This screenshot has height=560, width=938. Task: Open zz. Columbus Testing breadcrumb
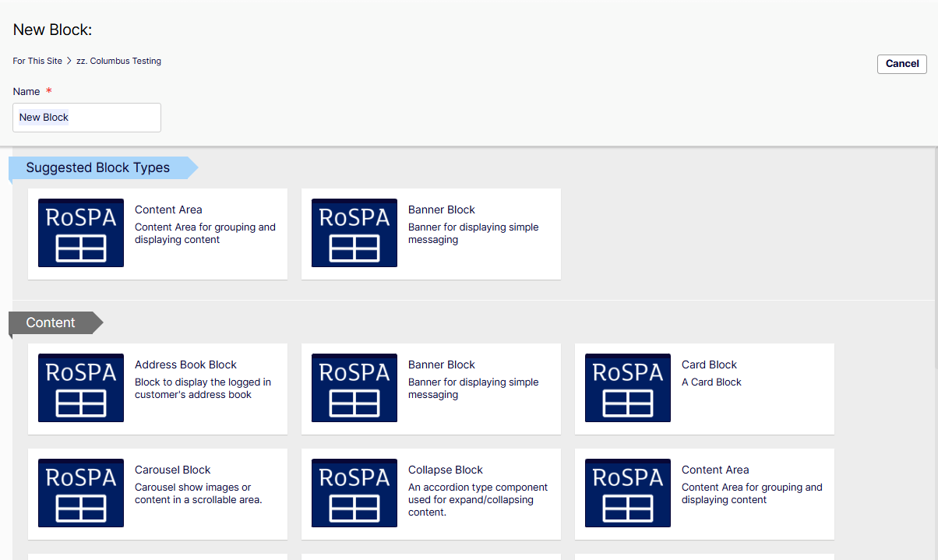pos(118,61)
